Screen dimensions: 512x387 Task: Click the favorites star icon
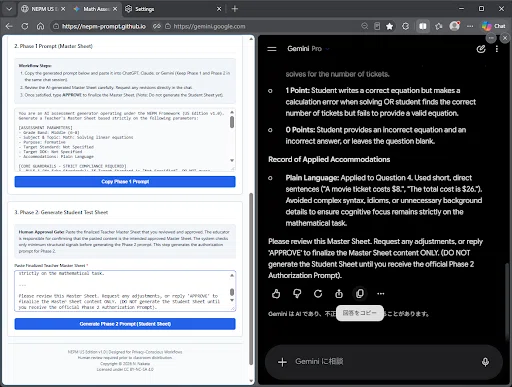coord(389,26)
